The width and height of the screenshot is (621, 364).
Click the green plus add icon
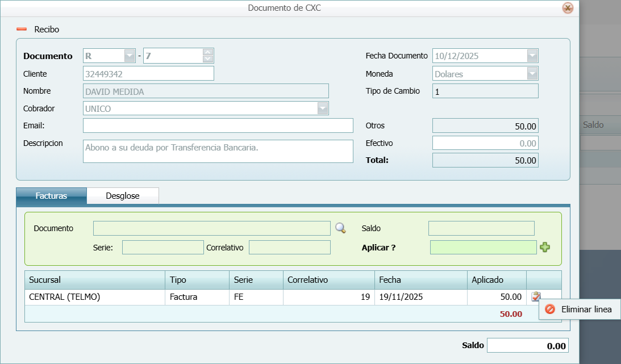[x=545, y=247]
